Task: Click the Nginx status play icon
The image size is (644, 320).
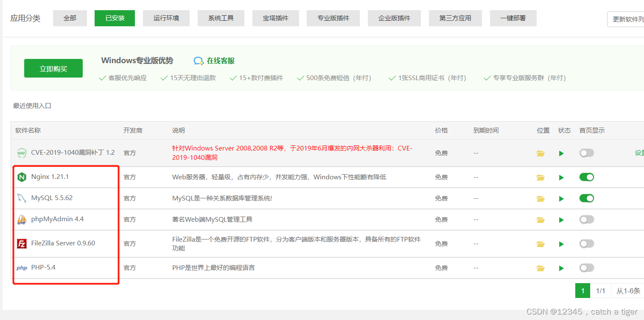Action: 562,178
